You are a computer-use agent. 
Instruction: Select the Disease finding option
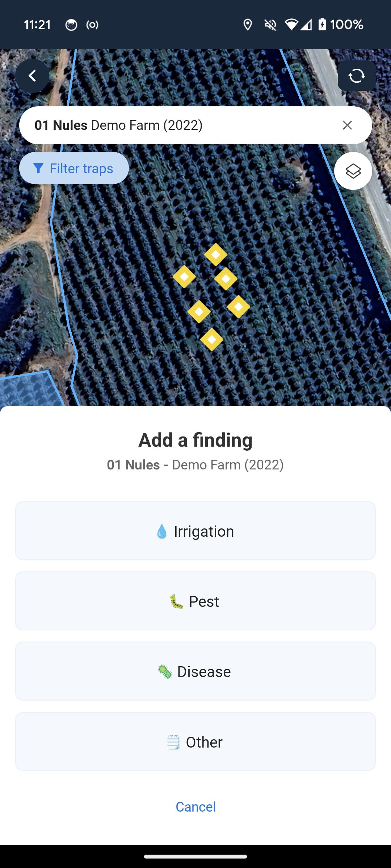(x=195, y=671)
